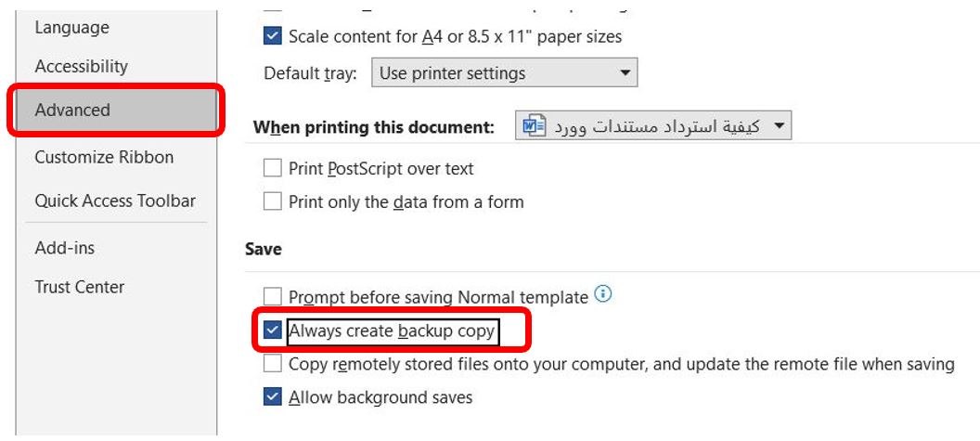The width and height of the screenshot is (980, 441).
Task: Check Print only the data from a form
Action: 273,201
